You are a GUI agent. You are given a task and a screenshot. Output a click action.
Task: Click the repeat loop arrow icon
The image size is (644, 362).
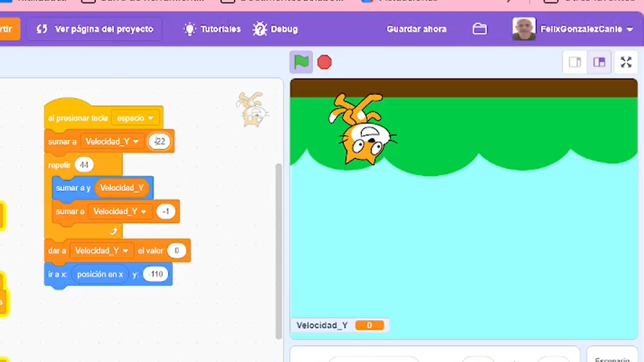click(x=114, y=232)
